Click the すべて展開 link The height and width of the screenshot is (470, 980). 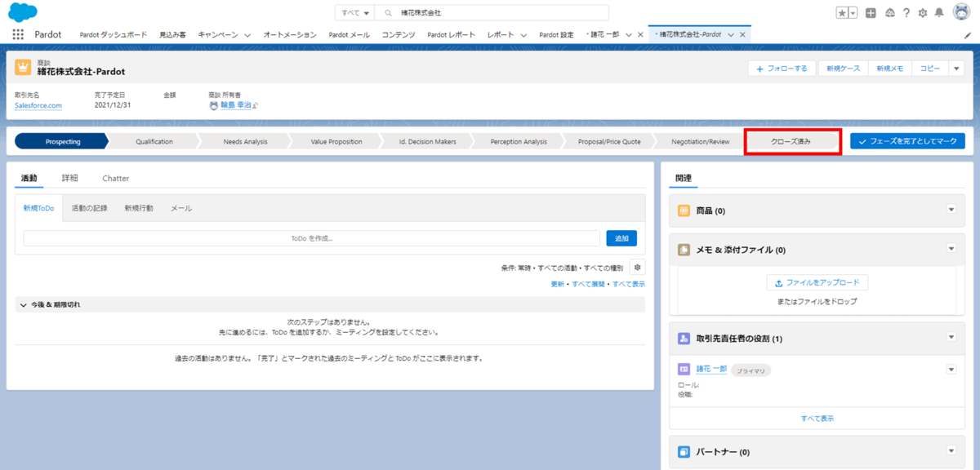tap(588, 284)
